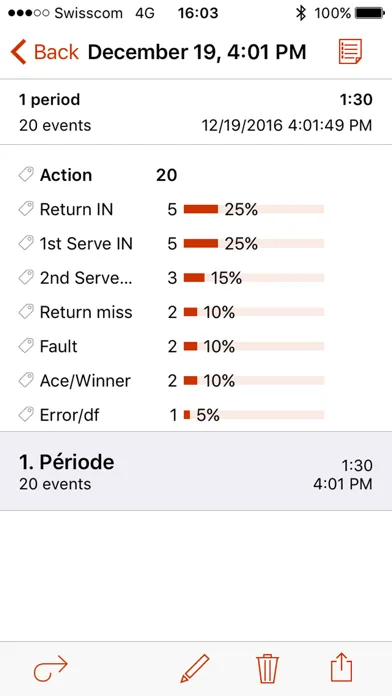
Task: Tap the December 19, 4:01 PM title
Action: click(197, 52)
